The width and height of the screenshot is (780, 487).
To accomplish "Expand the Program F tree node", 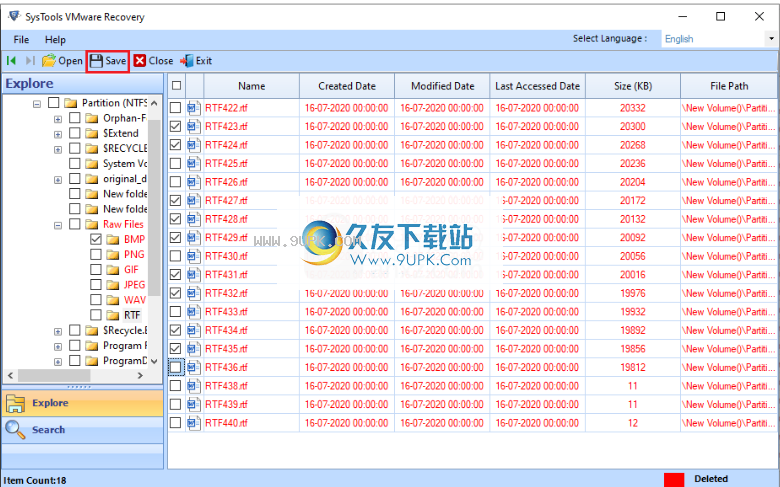I will tap(58, 347).
